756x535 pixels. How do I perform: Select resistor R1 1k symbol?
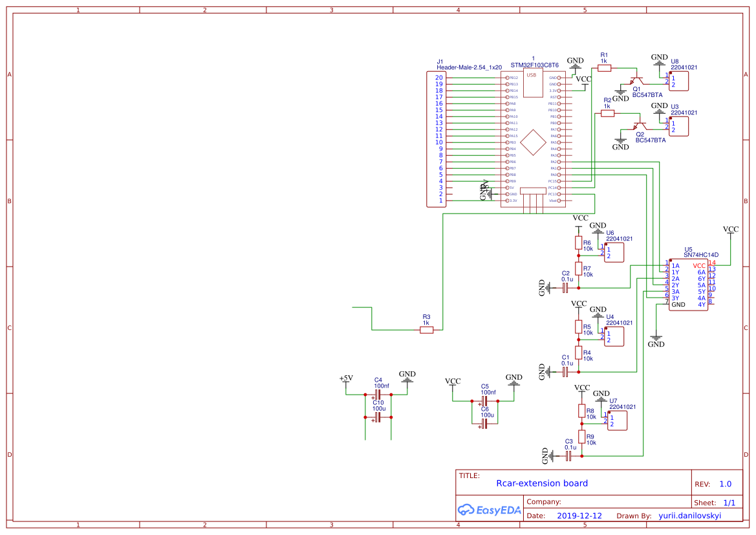[x=604, y=68]
